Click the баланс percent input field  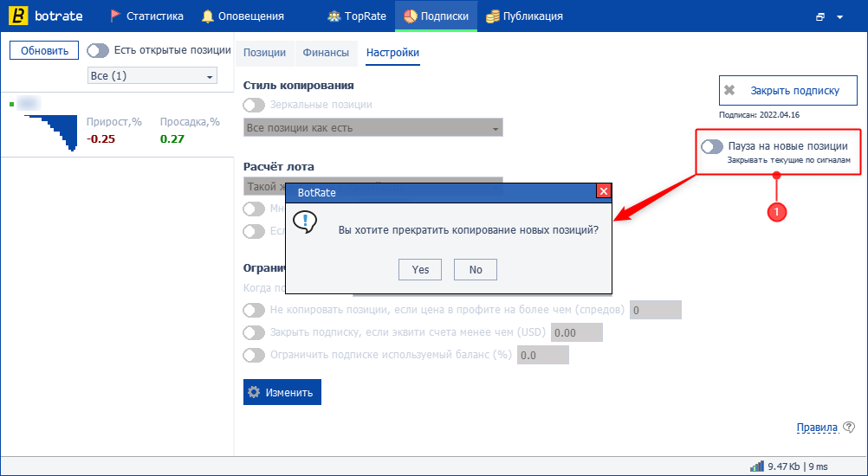(543, 355)
